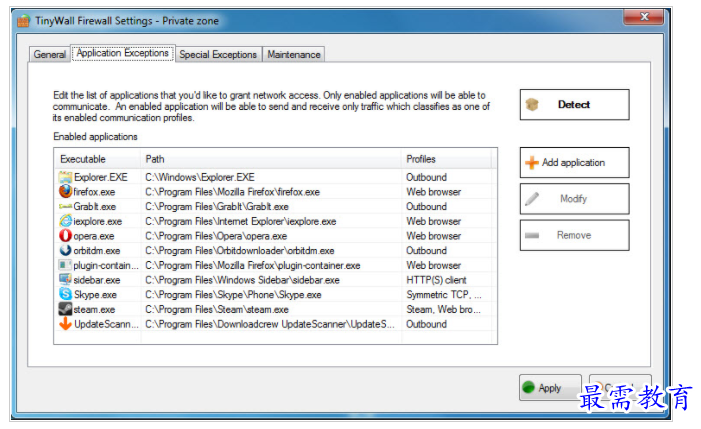The image size is (701, 429).
Task: Go to the Maintenance tab
Action: pos(294,55)
